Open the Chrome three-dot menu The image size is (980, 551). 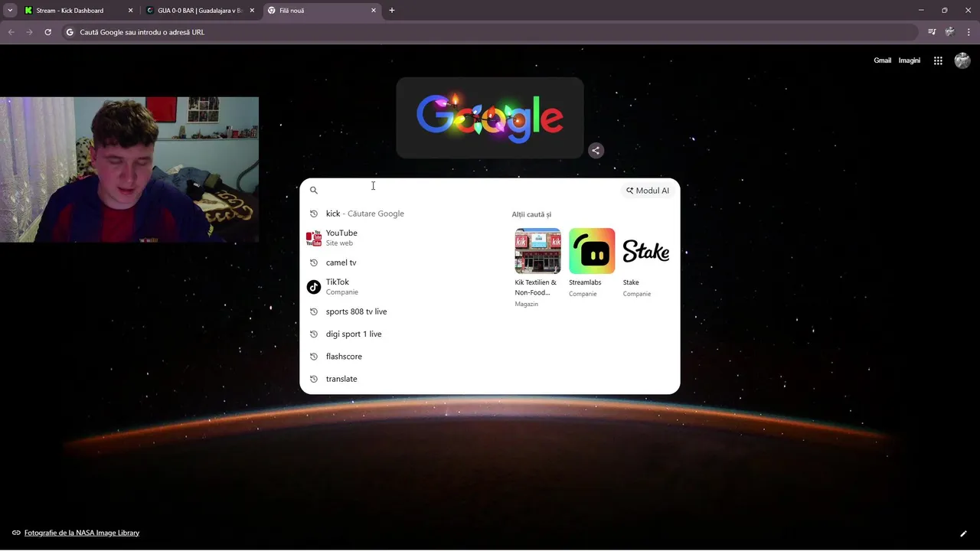click(969, 32)
